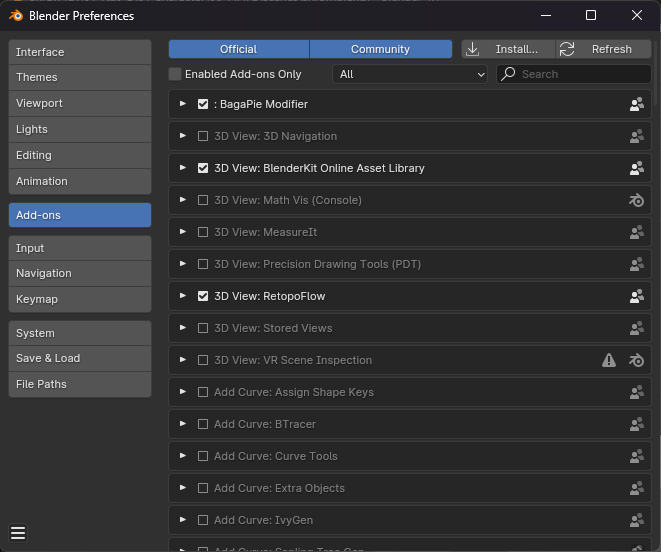Expand 3D Navigation add-on details
The height and width of the screenshot is (552, 661).
coord(183,136)
